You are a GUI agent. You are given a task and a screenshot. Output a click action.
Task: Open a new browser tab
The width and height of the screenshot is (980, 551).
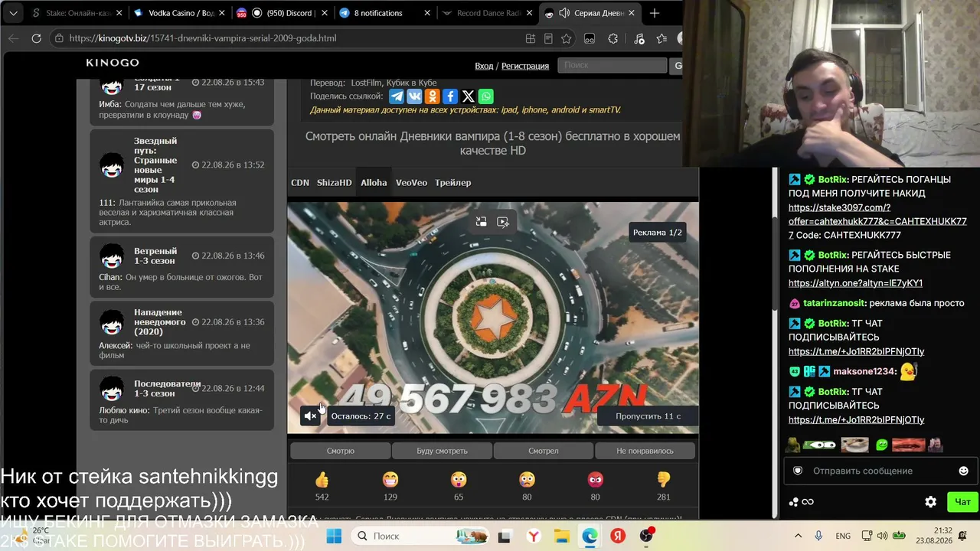[x=655, y=13]
